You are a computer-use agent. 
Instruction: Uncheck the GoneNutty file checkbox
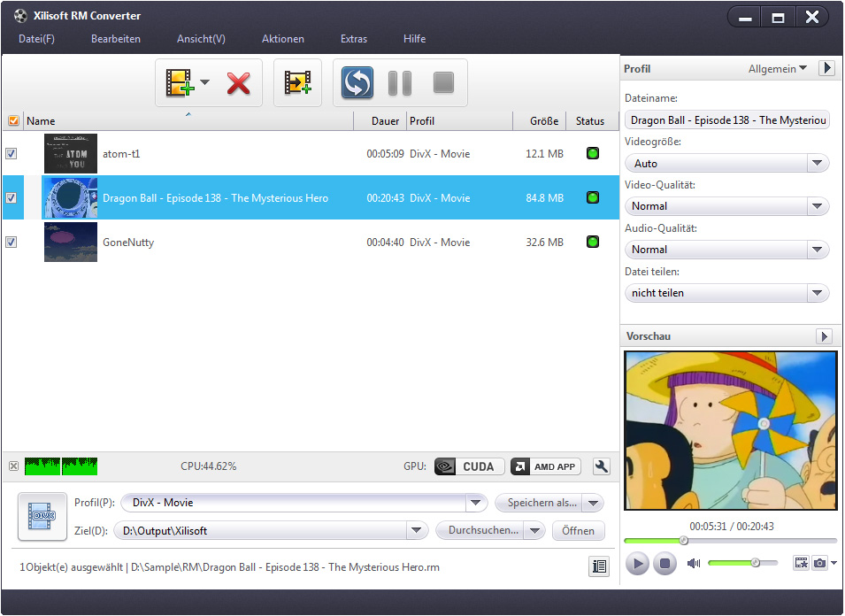12,242
